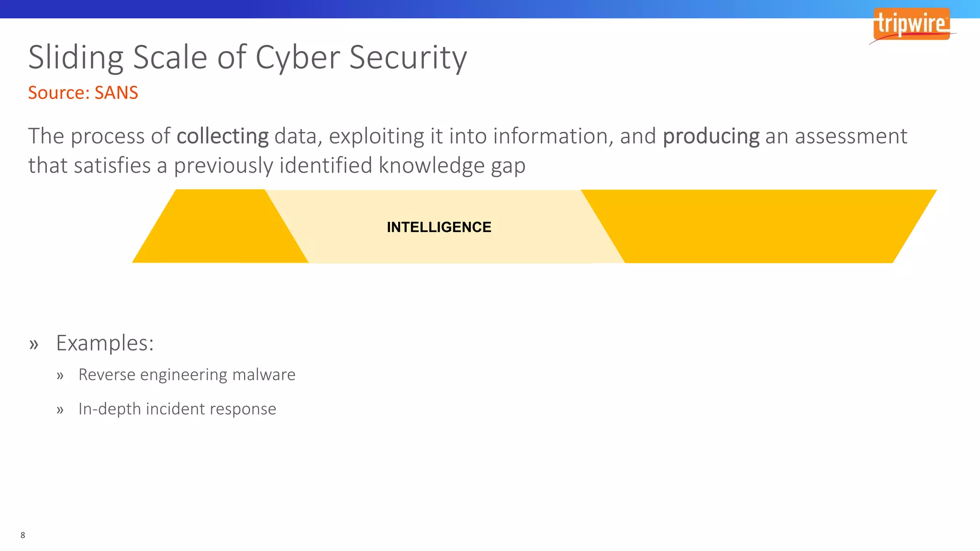Click the bullet marker beside In-depth incident response

pos(60,410)
